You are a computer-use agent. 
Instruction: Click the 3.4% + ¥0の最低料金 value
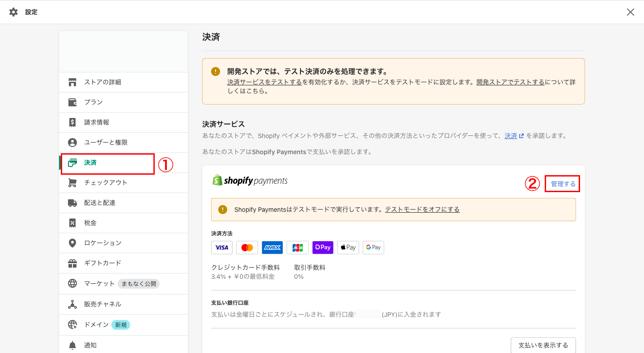243,277
